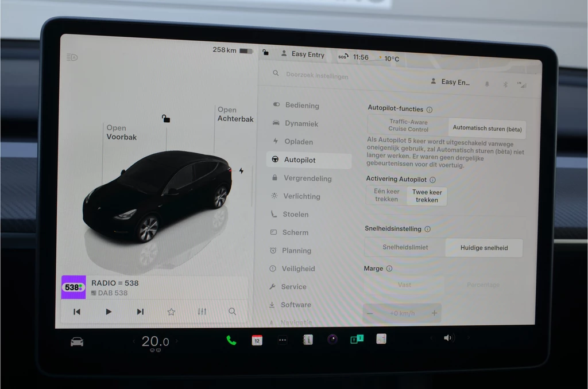Open Easy En... profile in settings header
Screen dimensions: 588x389
[450, 81]
